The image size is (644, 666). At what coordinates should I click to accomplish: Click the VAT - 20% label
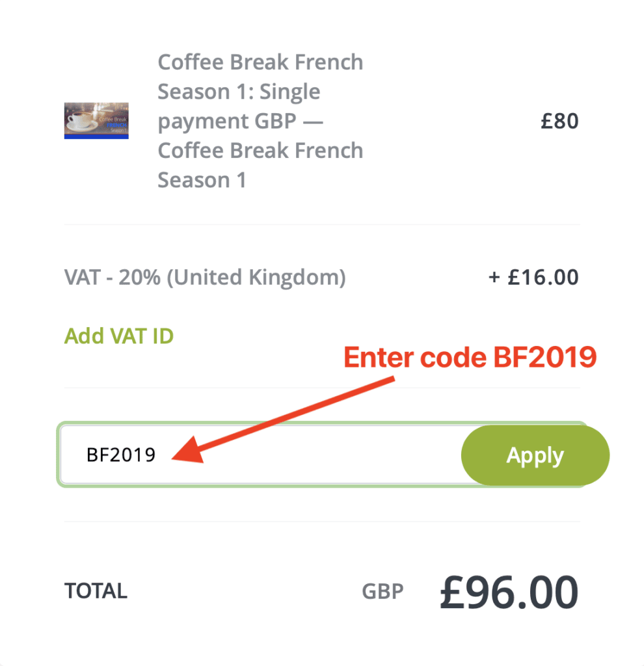click(113, 277)
